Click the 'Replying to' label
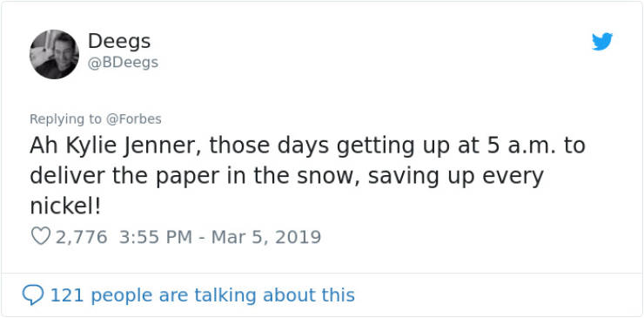Viewport: 644px width, 318px height. 65,119
